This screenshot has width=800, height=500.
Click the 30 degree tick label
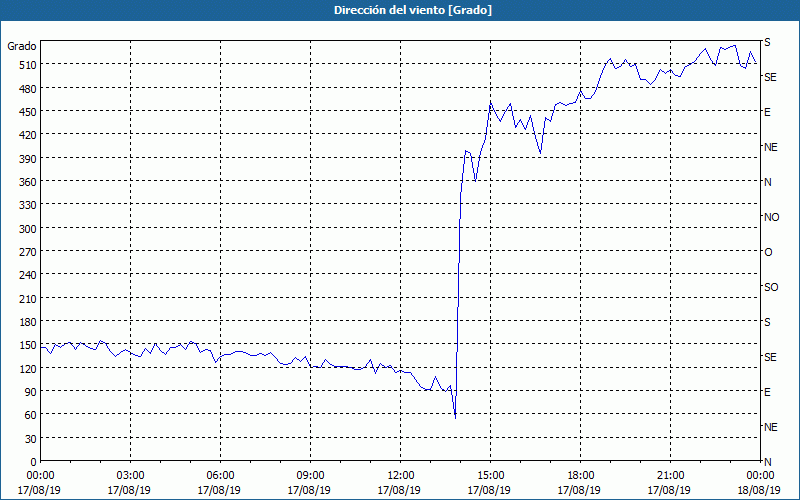[x=31, y=438]
